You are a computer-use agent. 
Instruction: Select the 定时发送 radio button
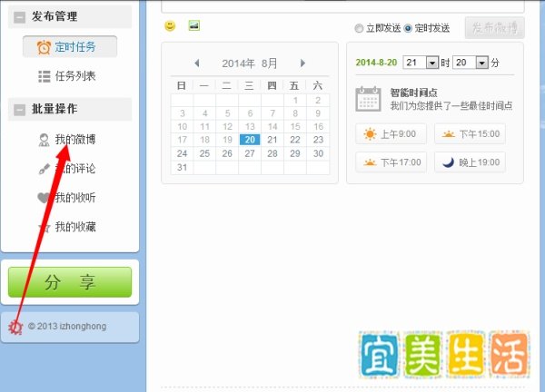[408, 28]
